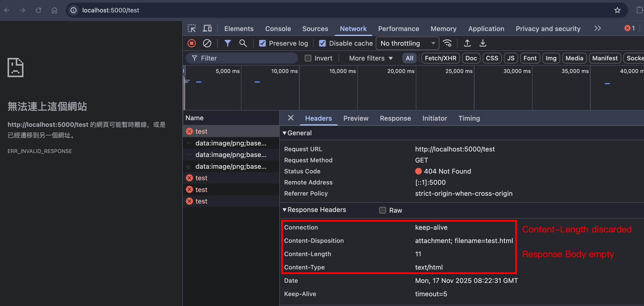
Task: Enable the Invert filter checkbox
Action: click(x=308, y=58)
